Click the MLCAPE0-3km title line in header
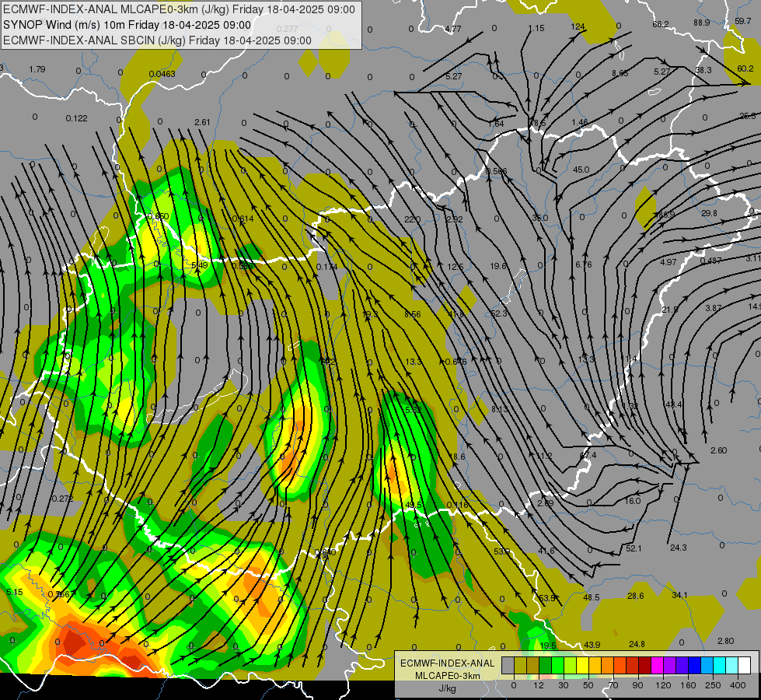This screenshot has height=700, width=761. pyautogui.click(x=179, y=9)
